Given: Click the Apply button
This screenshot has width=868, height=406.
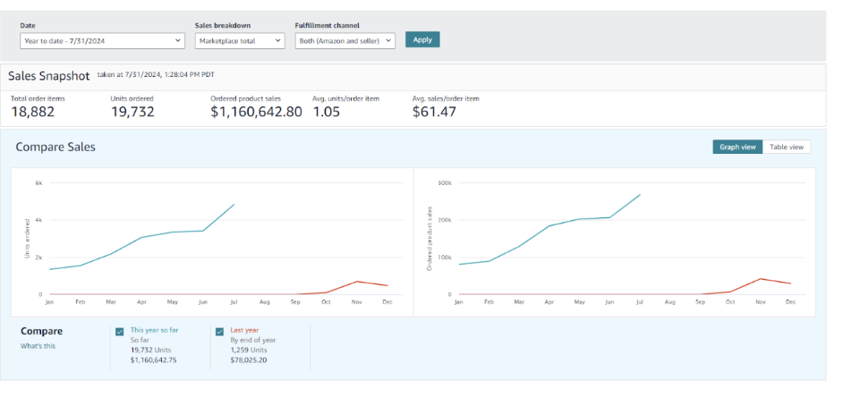Looking at the screenshot, I should click(422, 40).
